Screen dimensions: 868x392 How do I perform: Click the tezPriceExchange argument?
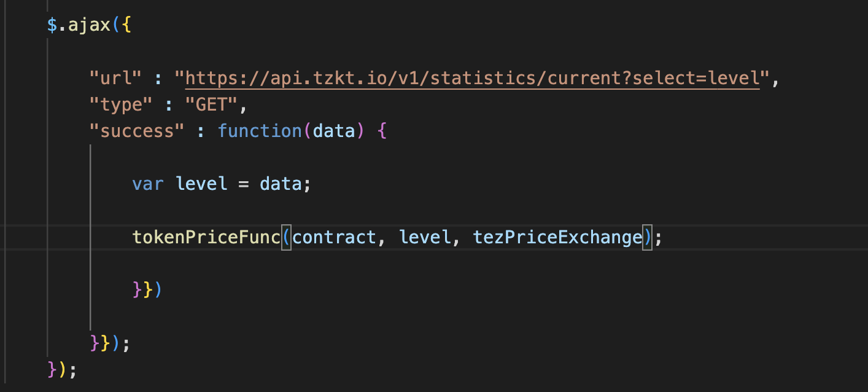pyautogui.click(x=557, y=237)
